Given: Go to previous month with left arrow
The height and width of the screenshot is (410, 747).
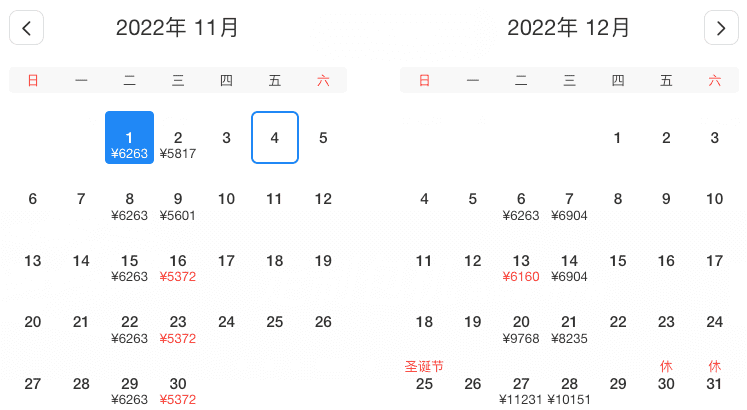Looking at the screenshot, I should pos(26,28).
